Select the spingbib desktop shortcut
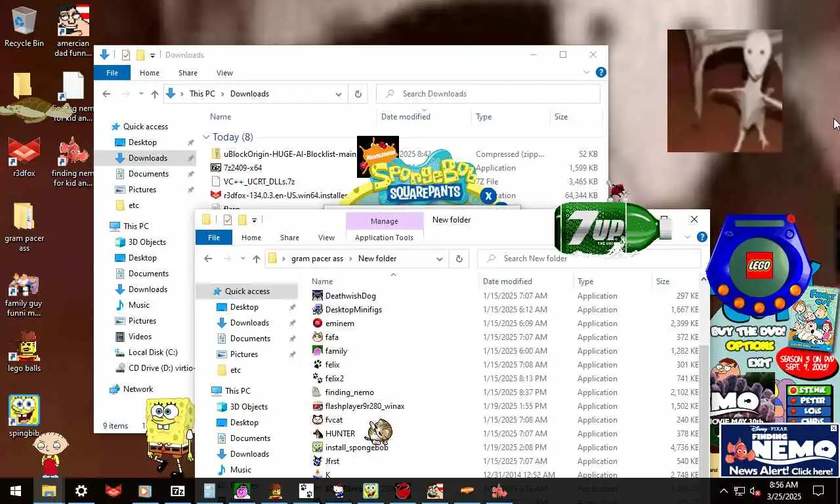840x504 pixels. coord(24,416)
